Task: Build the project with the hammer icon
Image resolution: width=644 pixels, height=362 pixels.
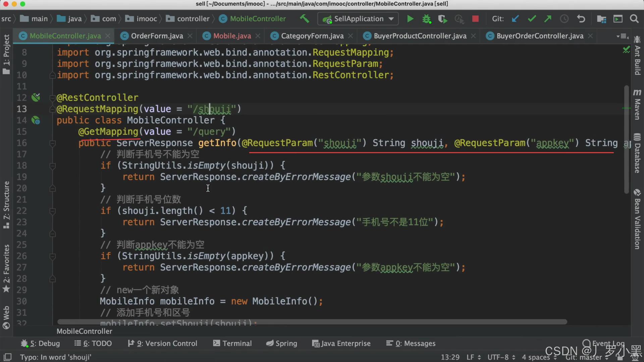Action: click(305, 19)
